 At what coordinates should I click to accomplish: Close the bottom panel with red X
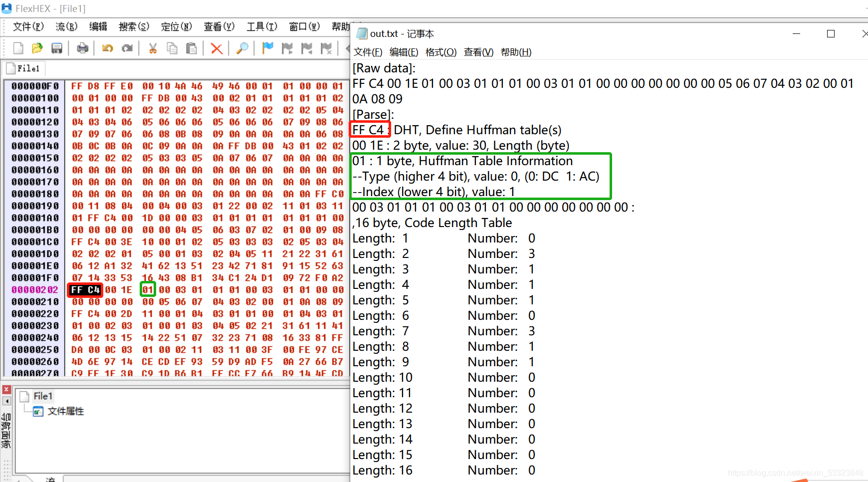pos(6,390)
